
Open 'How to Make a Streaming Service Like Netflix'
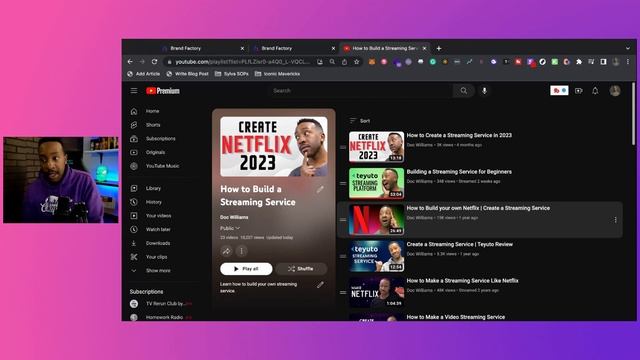pos(462,281)
